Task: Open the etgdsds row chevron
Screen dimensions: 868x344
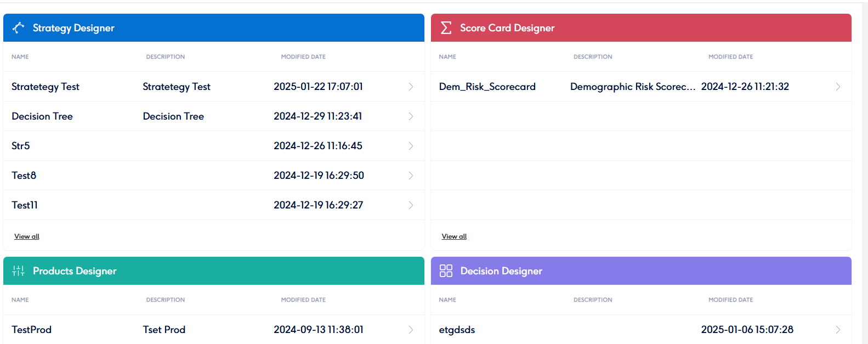Action: (838, 330)
